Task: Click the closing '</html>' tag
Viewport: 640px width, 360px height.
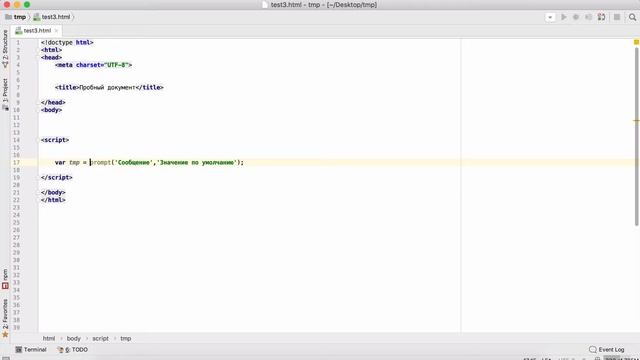Action: point(53,200)
